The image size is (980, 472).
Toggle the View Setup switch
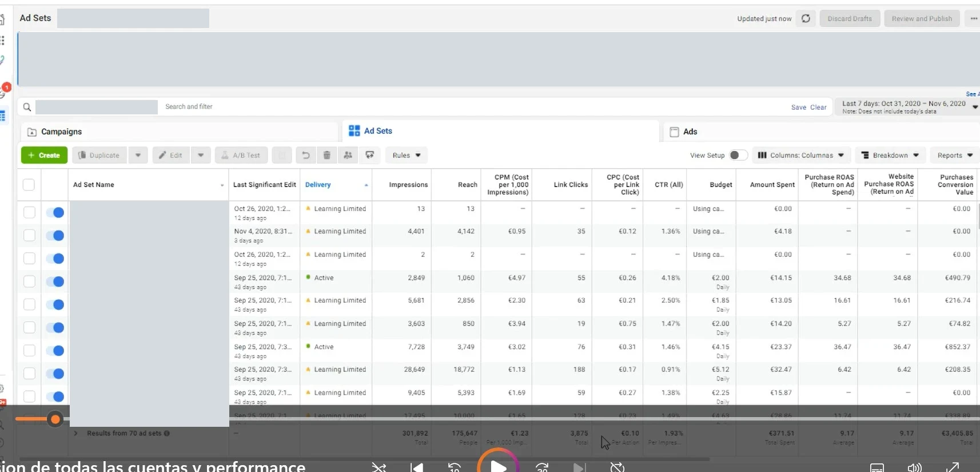tap(738, 155)
